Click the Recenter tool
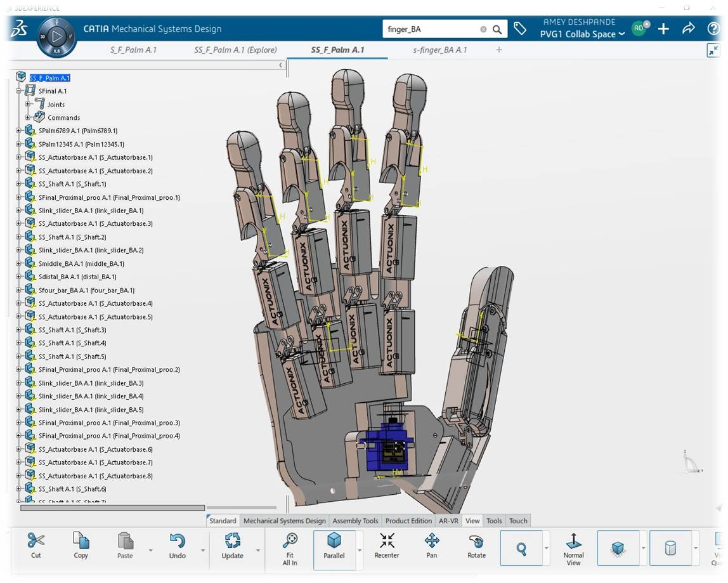 point(387,540)
